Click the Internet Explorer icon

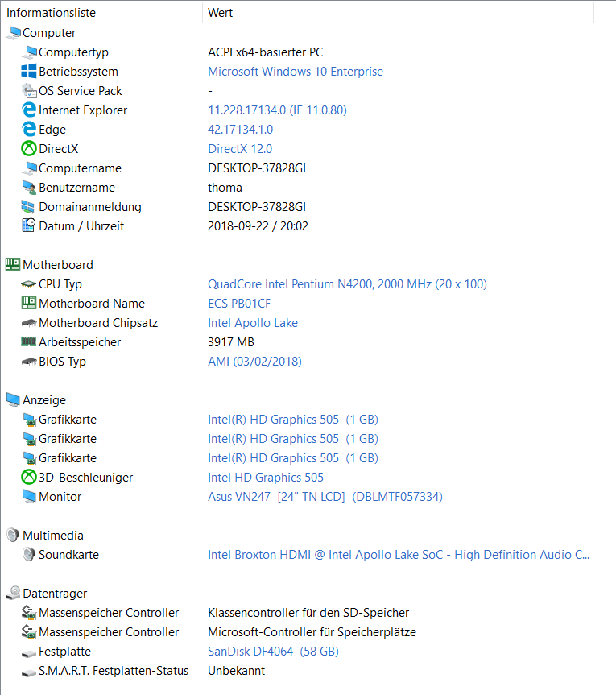tap(29, 110)
